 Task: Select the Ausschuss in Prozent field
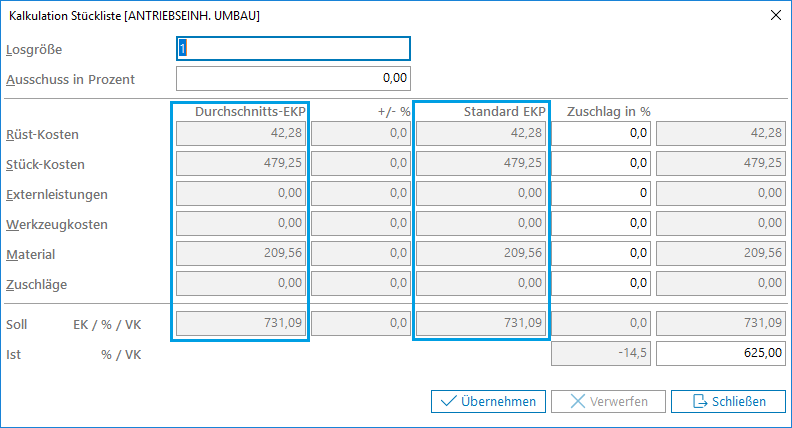point(293,78)
